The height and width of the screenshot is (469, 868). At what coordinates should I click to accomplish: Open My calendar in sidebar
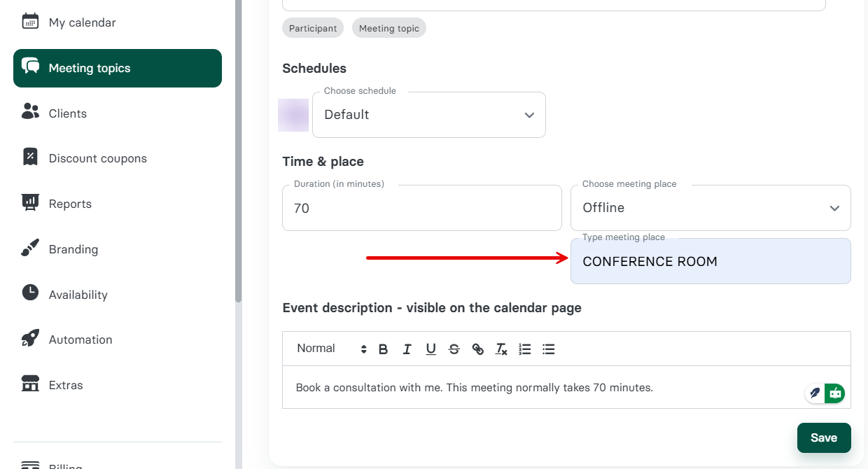pos(82,22)
